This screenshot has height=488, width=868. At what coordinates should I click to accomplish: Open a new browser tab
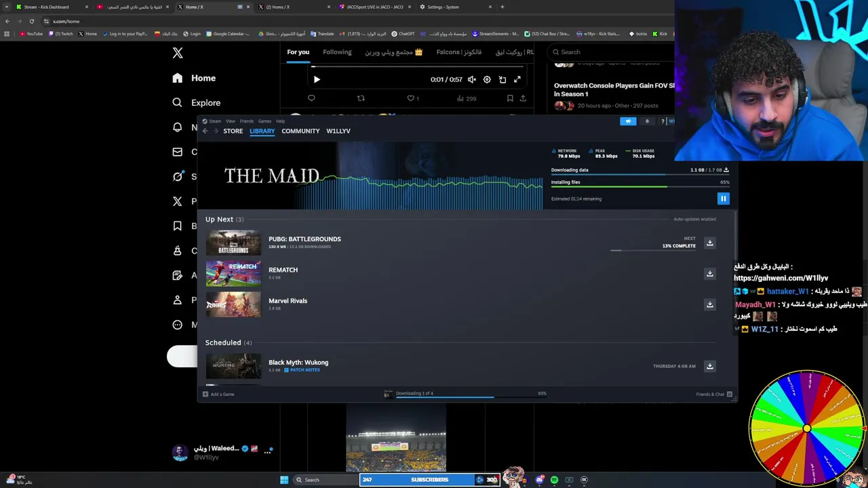click(502, 7)
